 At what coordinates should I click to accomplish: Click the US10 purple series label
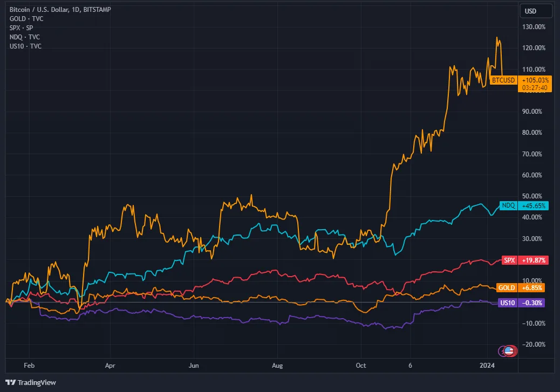[508, 302]
